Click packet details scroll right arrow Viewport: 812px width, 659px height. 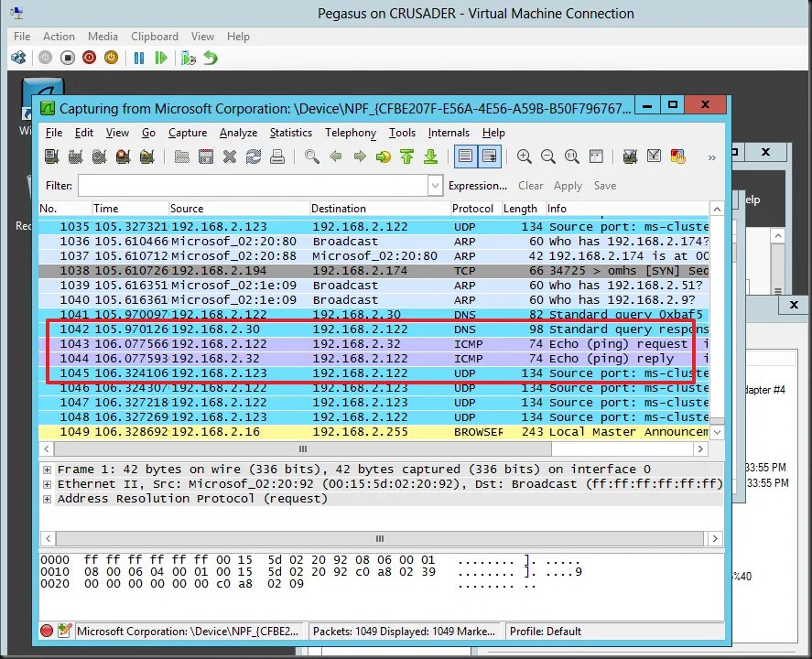click(715, 538)
